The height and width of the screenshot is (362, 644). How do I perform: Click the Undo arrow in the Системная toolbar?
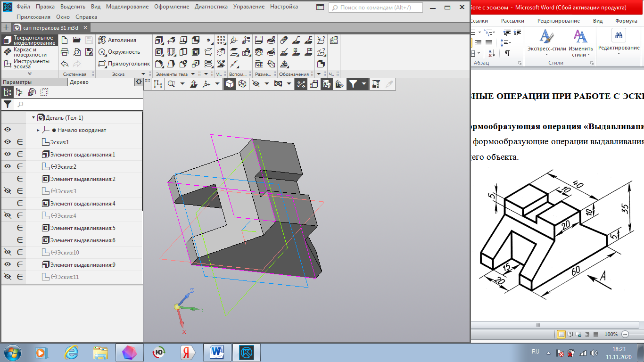coord(65,64)
